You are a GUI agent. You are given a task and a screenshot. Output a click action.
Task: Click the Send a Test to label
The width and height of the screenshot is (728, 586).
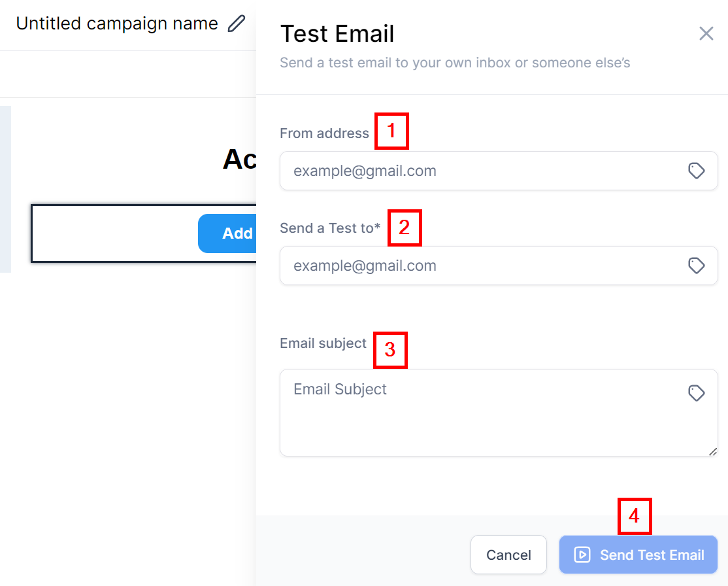(330, 228)
